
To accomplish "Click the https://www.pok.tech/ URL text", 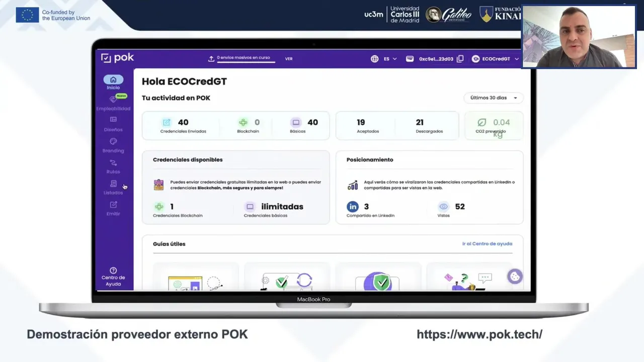I will coord(479,334).
